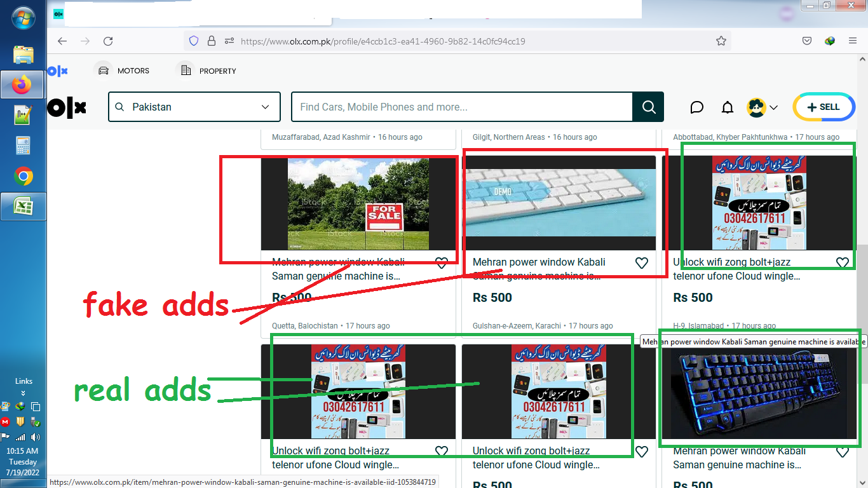Viewport: 868px width, 488px height.
Task: Open the Pocket save icon
Action: click(x=806, y=41)
